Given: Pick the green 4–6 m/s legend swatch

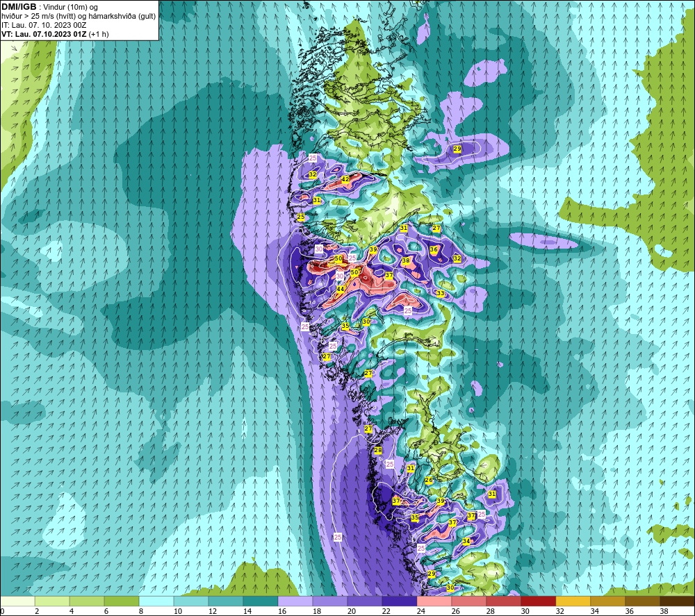Looking at the screenshot, I should tap(87, 601).
